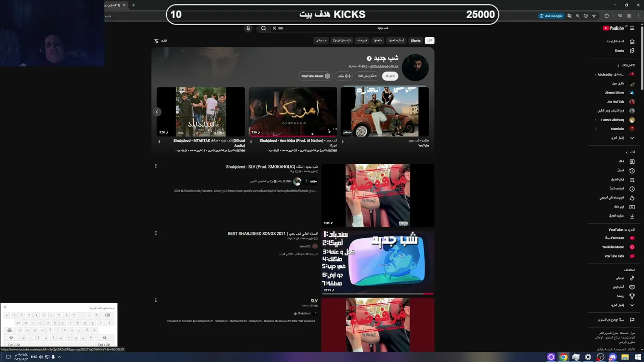
Task: Open the Ahmed Show subscription
Action: tap(620, 93)
